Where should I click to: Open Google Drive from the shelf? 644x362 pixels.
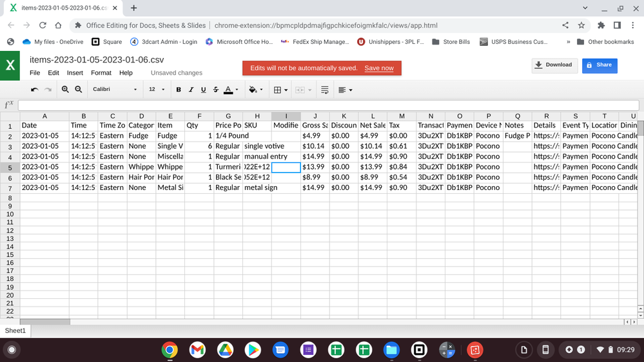coord(225,350)
